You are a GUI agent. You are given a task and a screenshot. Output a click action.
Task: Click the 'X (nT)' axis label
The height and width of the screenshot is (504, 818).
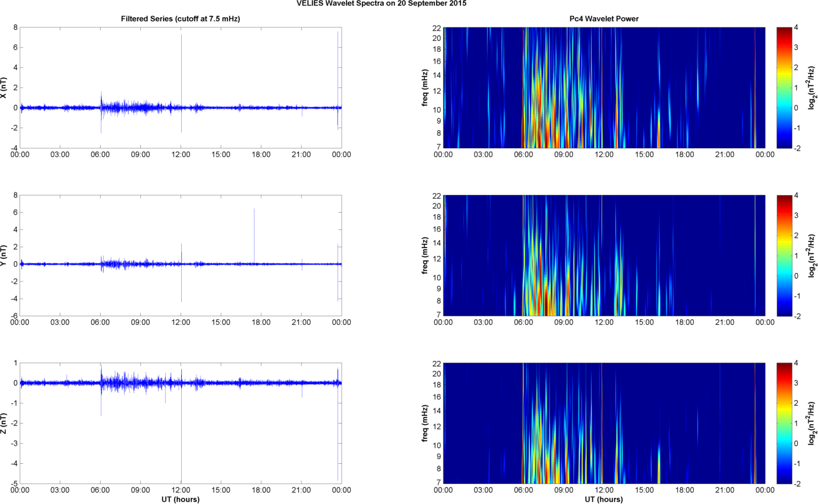tap(4, 87)
